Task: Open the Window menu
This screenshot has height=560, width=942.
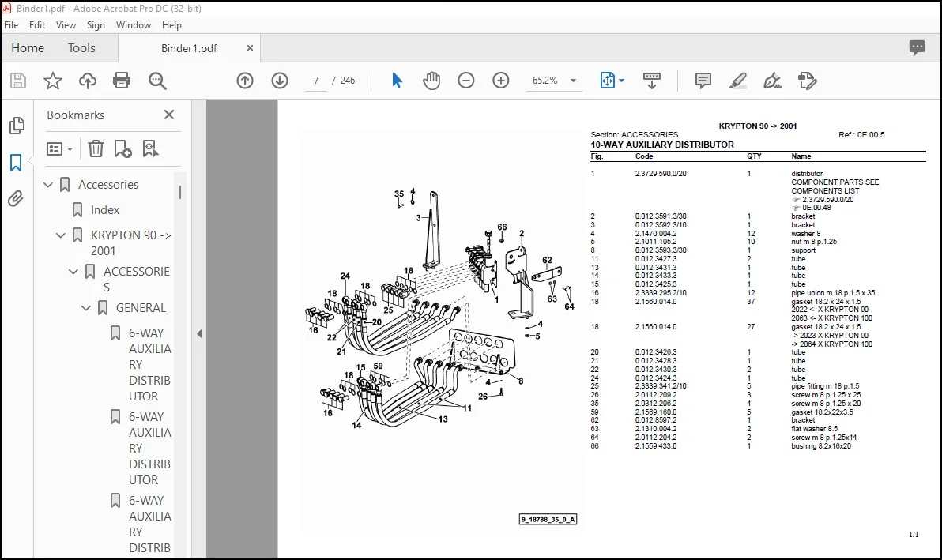Action: 134,25
